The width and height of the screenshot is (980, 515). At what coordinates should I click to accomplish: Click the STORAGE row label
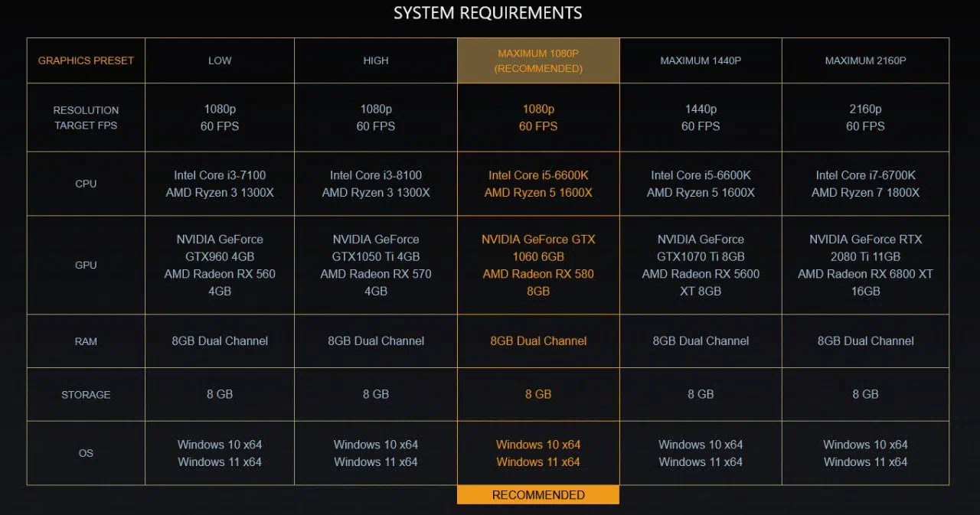pyautogui.click(x=86, y=394)
